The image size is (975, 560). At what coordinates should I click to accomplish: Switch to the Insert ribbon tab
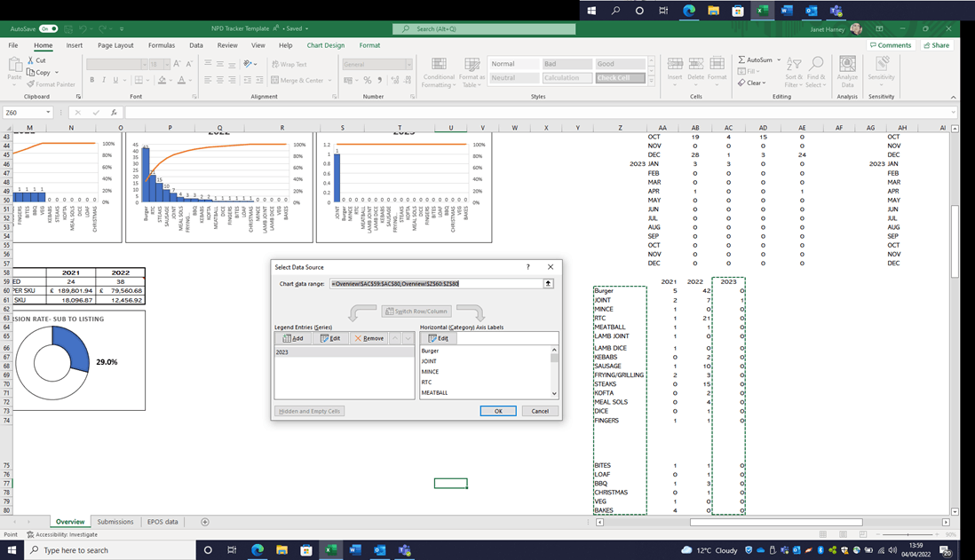coord(74,45)
